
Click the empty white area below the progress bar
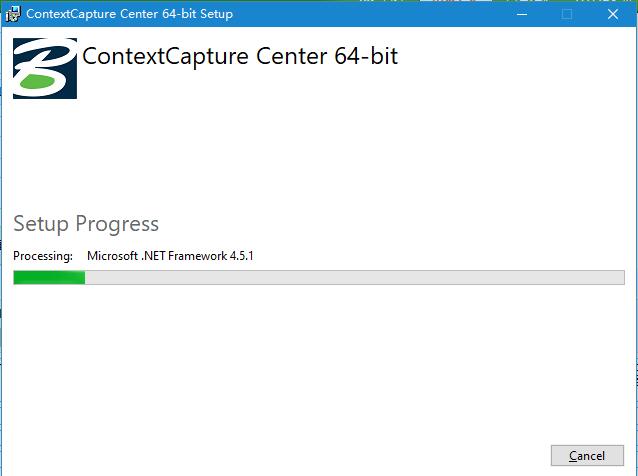click(x=317, y=362)
